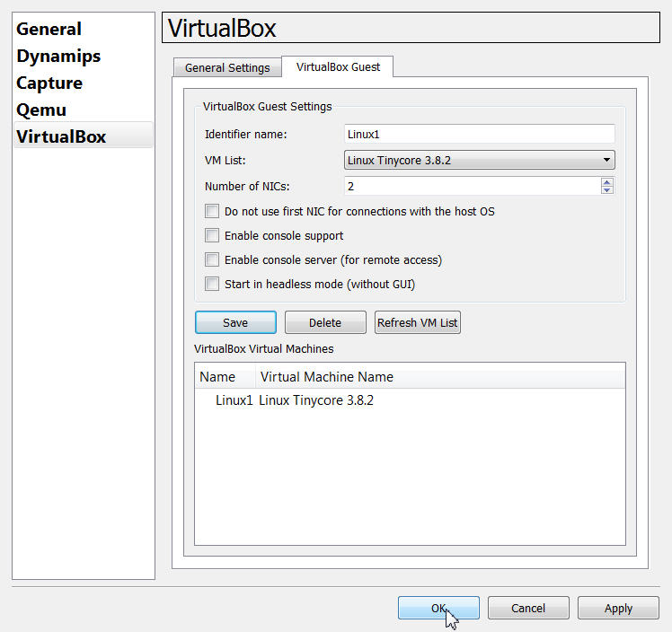
Task: Apply the preference changes
Action: point(618,608)
